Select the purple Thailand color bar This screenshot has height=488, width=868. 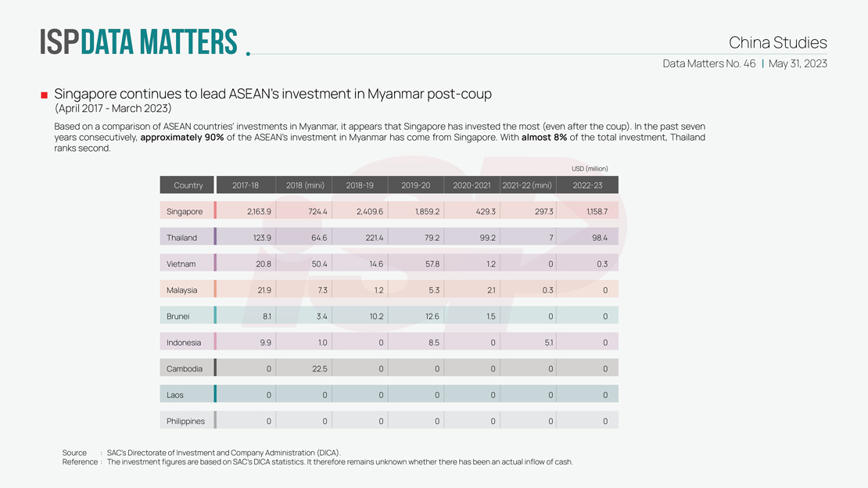point(215,237)
